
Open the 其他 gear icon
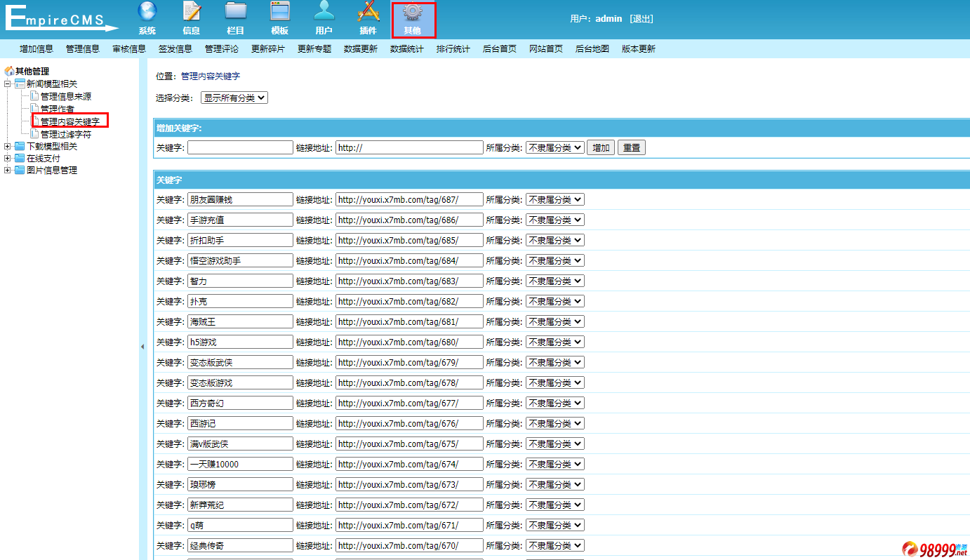tap(413, 12)
